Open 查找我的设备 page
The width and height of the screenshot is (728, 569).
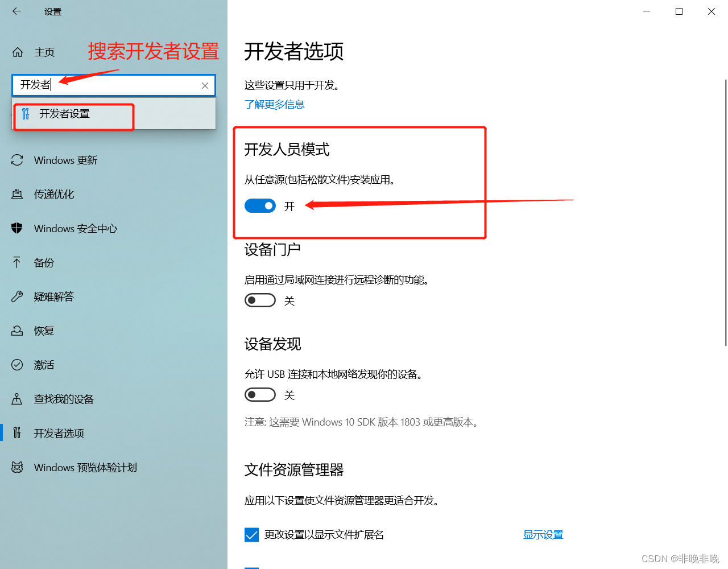(64, 399)
